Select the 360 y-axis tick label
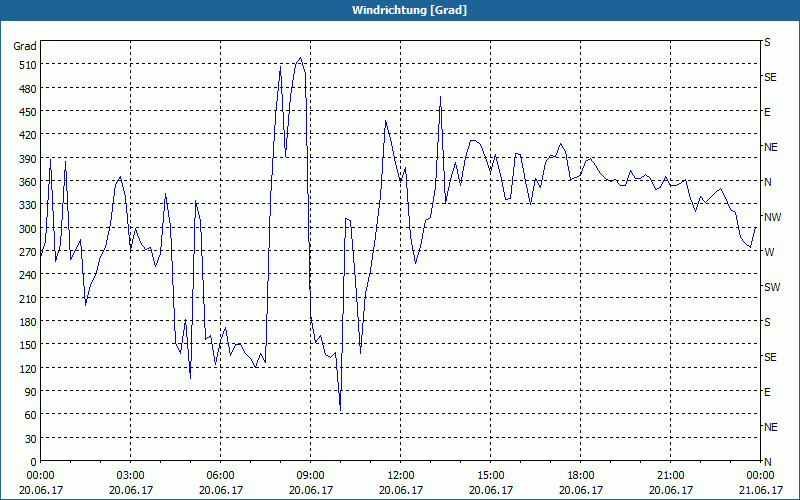This screenshot has height=500, width=800. (x=28, y=182)
